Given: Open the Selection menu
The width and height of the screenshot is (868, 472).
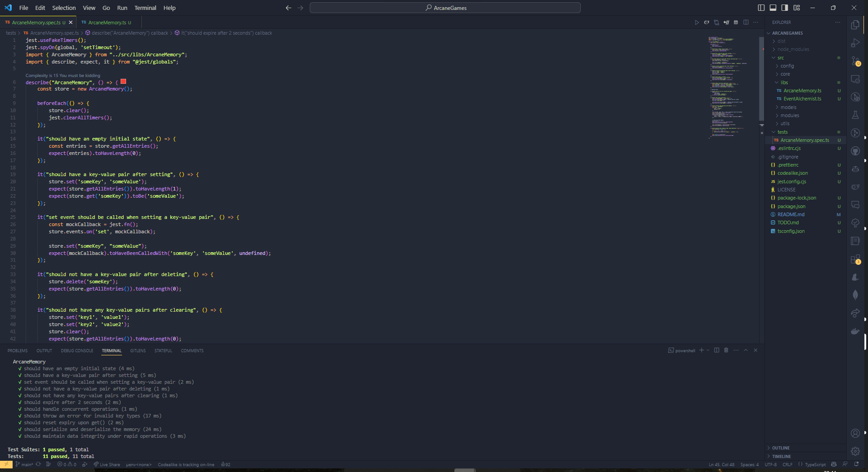Looking at the screenshot, I should click(x=64, y=8).
